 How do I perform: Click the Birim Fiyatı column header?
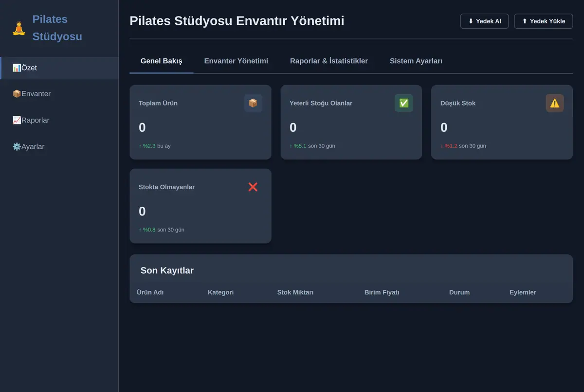[x=382, y=292]
